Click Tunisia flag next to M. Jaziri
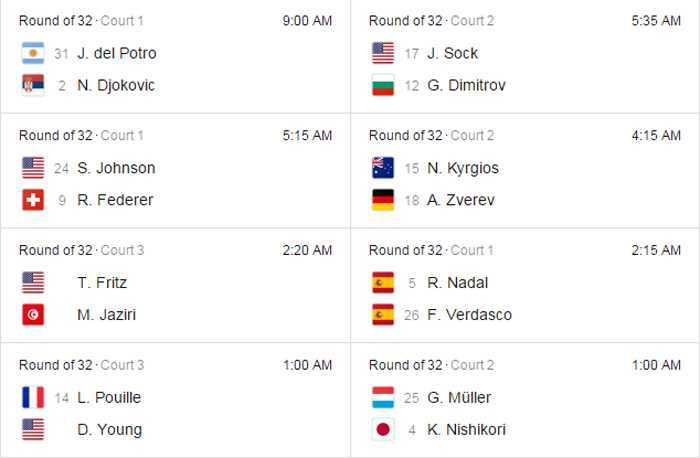Viewport: 700px width, 458px height. 33,315
